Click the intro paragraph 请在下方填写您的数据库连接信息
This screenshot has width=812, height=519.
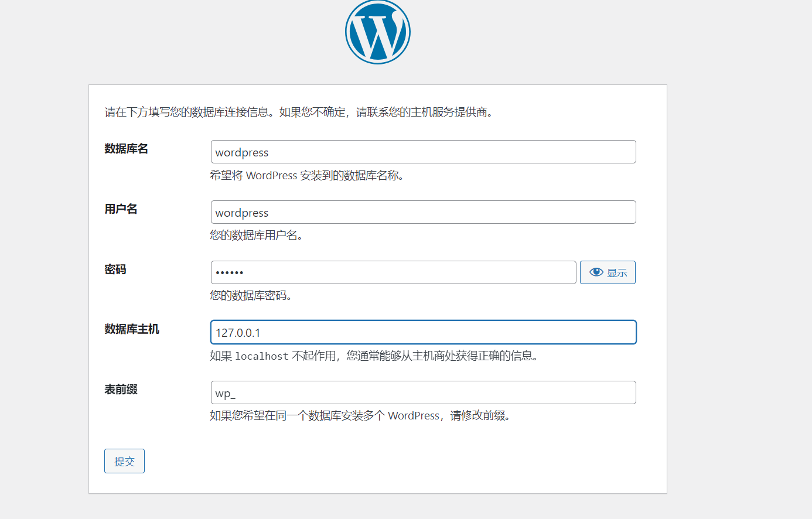point(299,112)
